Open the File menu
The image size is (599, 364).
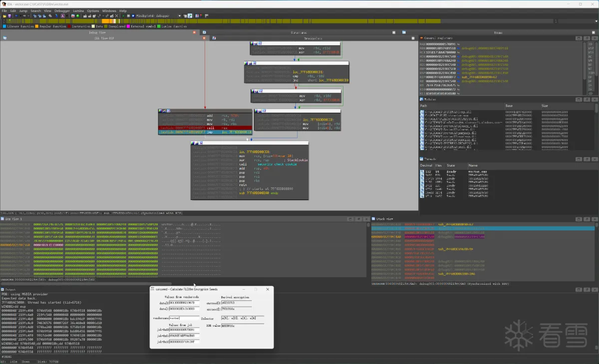tap(4, 10)
